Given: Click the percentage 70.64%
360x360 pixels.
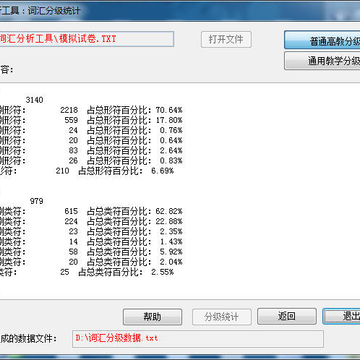Looking at the screenshot, I should click(x=169, y=110).
